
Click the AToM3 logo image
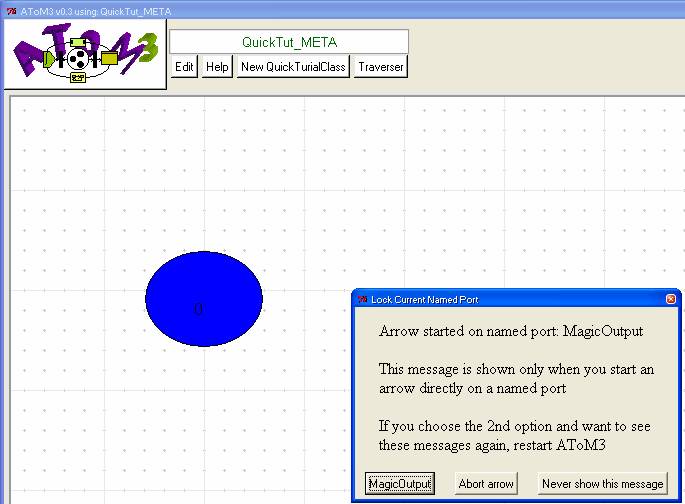(x=85, y=54)
